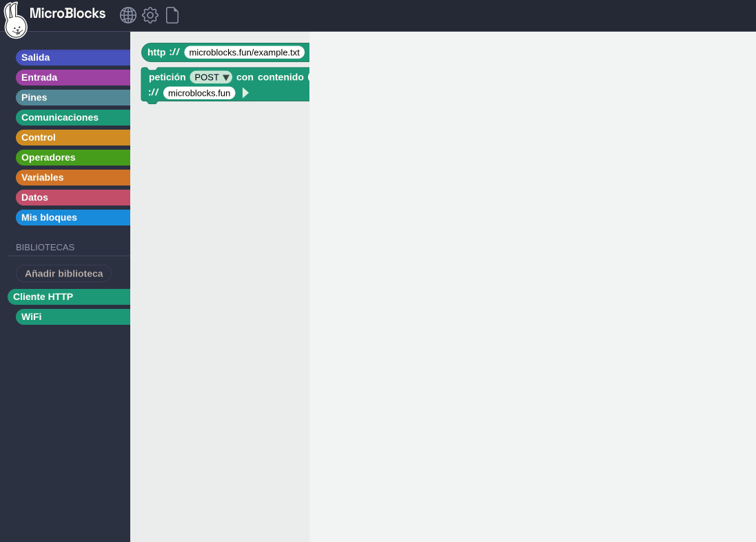Click the petición block label
This screenshot has height=542, width=756.
pyautogui.click(x=167, y=77)
